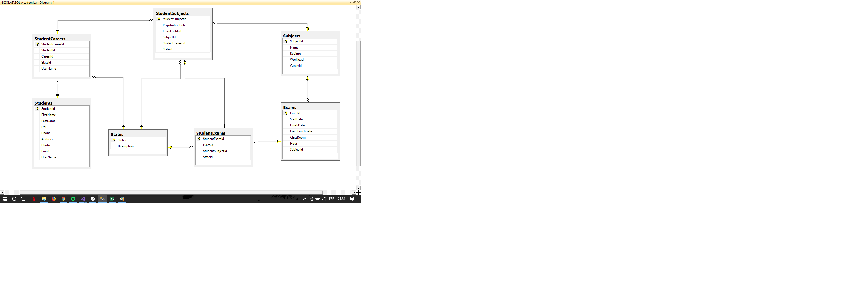
Task: Show hidden system tray icons
Action: [305, 199]
